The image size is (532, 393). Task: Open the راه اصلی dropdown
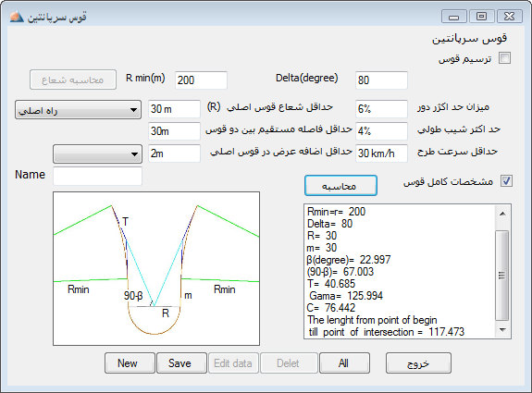78,109
